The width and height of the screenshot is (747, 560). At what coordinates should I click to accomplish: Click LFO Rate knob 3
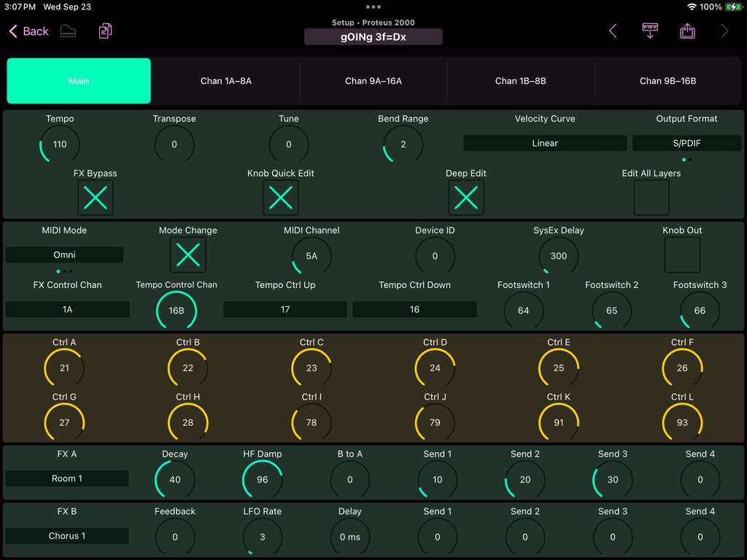click(x=263, y=537)
